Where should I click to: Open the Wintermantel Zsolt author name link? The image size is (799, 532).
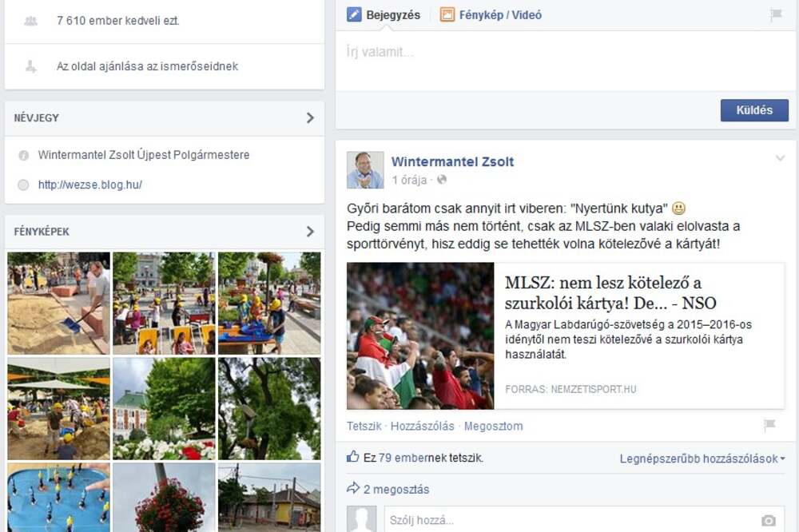click(x=452, y=162)
